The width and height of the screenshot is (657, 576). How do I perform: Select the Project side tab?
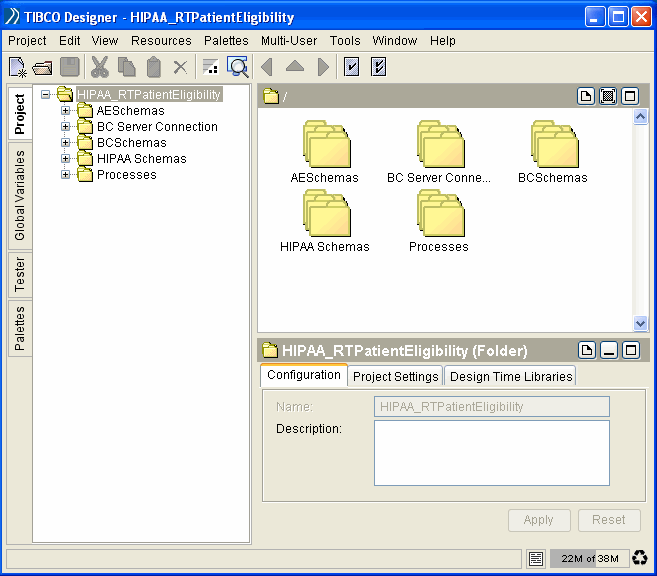pyautogui.click(x=20, y=114)
